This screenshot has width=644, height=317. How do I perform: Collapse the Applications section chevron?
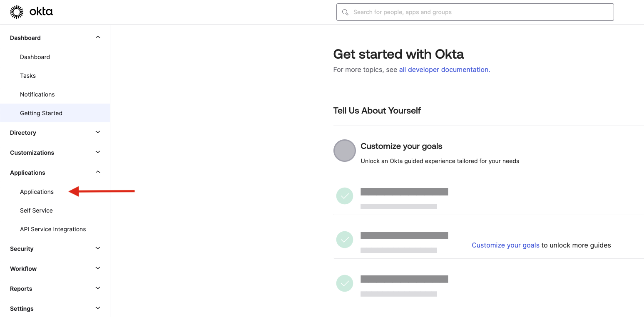pos(98,172)
